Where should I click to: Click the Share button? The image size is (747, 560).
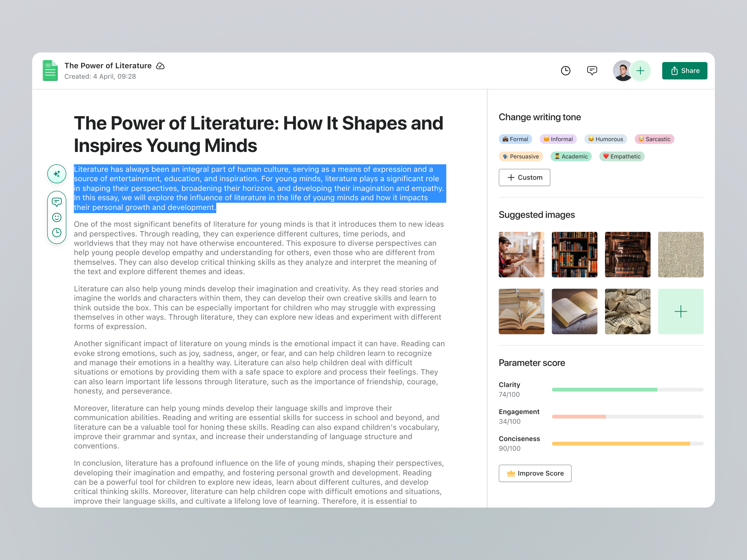pos(685,71)
